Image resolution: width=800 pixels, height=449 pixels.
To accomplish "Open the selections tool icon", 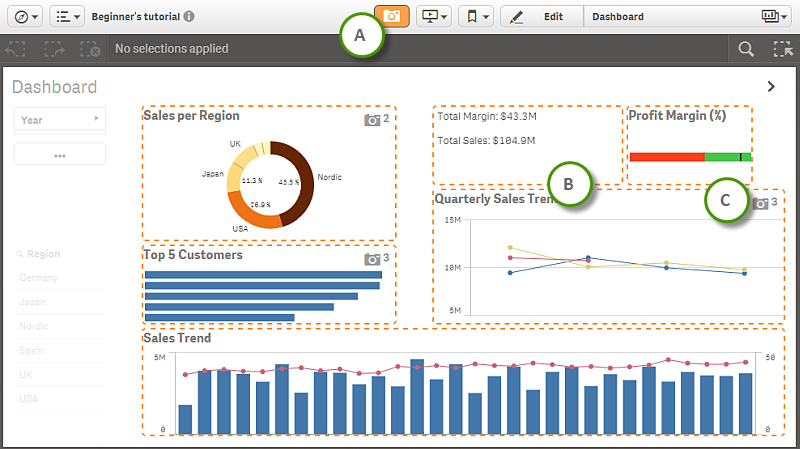I will tap(782, 48).
